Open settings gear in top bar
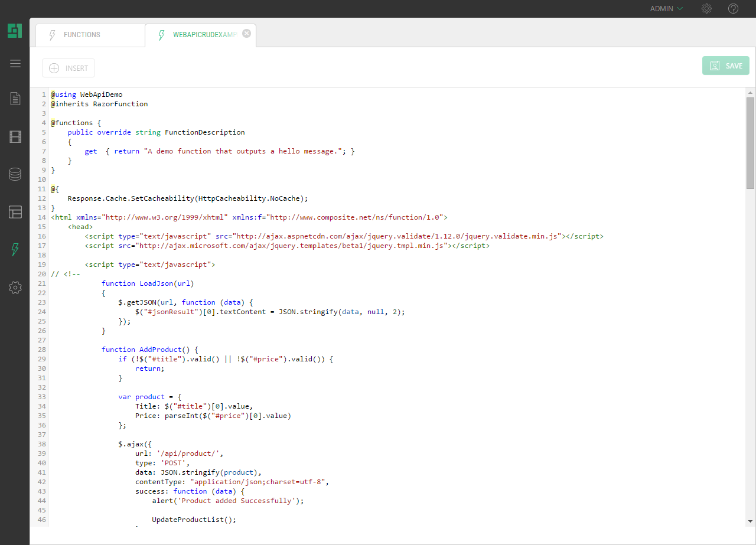The image size is (756, 545). point(706,9)
